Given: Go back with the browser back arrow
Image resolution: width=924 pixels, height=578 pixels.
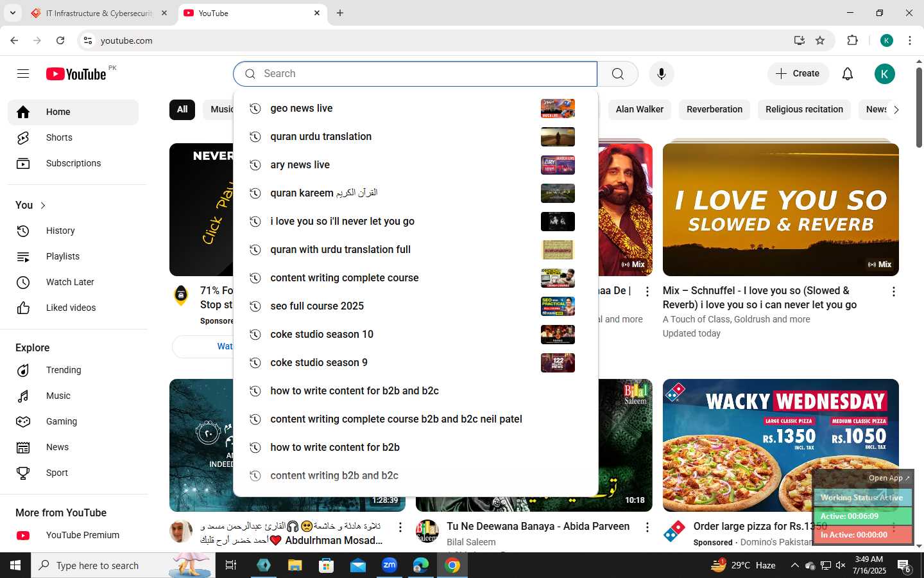Looking at the screenshot, I should tap(14, 40).
